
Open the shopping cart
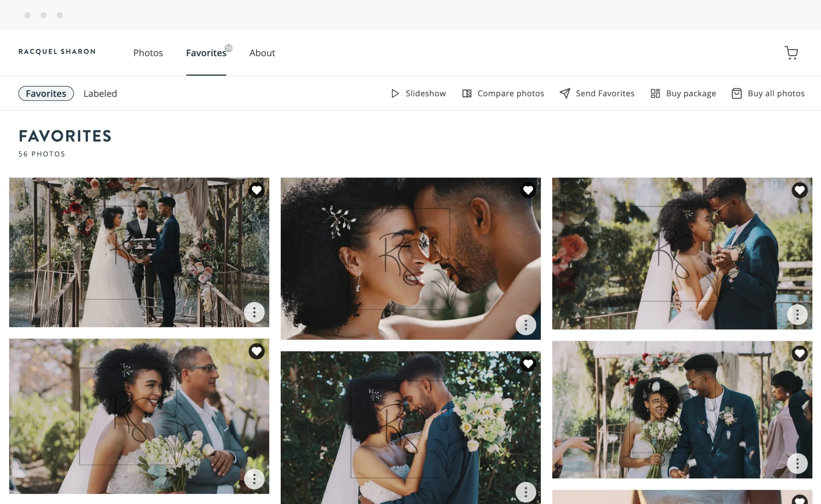791,53
